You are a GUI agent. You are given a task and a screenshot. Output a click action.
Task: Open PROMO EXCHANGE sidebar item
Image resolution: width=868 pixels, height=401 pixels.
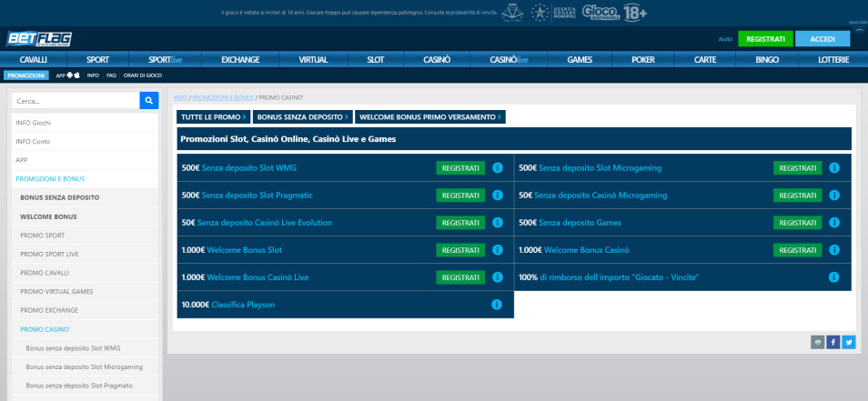(x=85, y=310)
